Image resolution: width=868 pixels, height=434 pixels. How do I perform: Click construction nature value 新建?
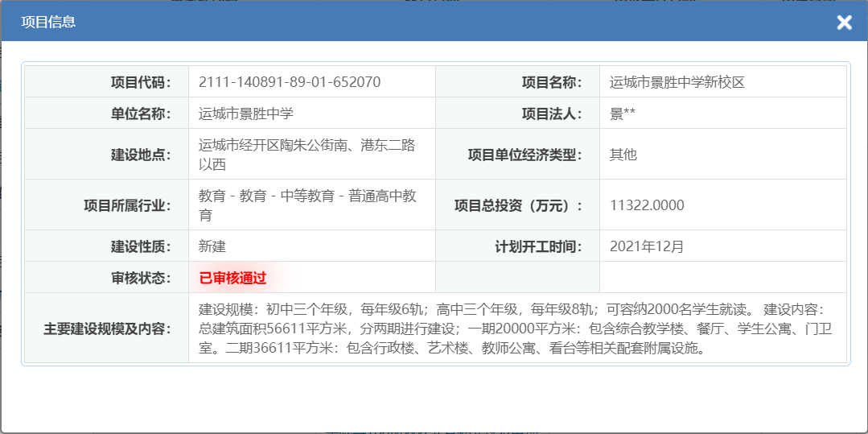click(x=212, y=246)
